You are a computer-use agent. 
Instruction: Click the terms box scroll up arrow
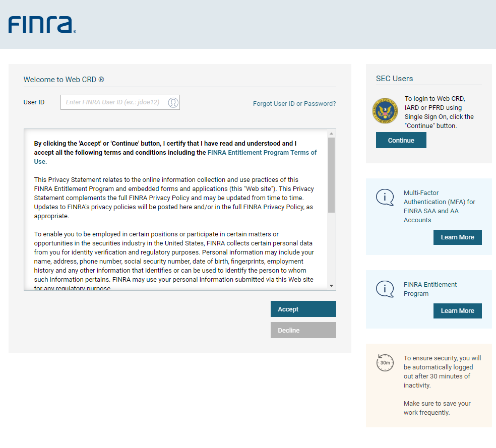point(331,134)
